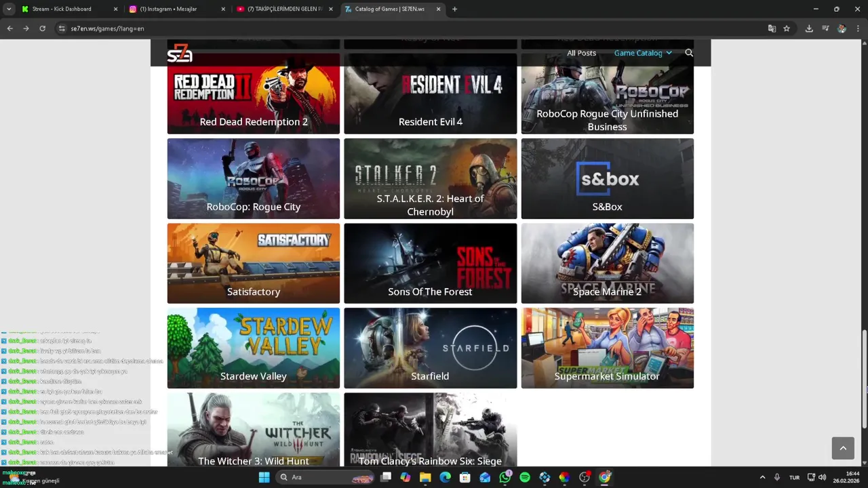The width and height of the screenshot is (868, 488).
Task: Open the Resident Evil 4 game card
Action: tap(431, 94)
